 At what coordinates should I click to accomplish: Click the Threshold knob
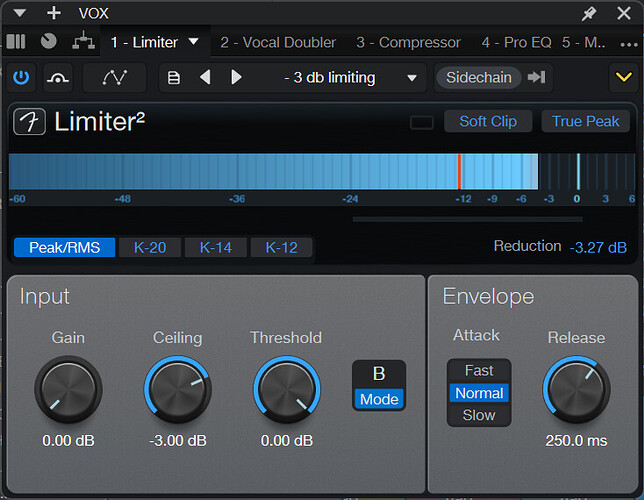pyautogui.click(x=287, y=389)
